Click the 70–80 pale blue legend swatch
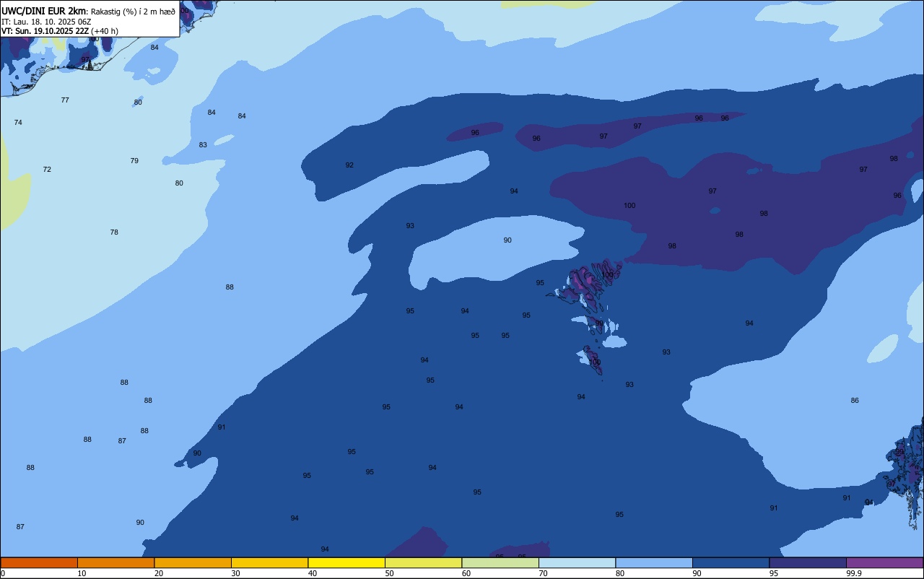The height and width of the screenshot is (579, 924). click(x=577, y=562)
